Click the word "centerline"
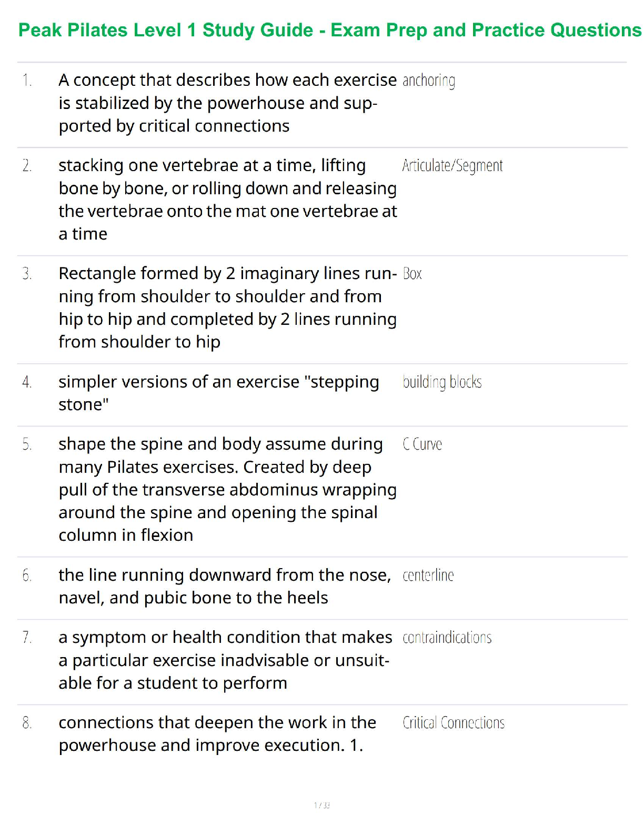Image resolution: width=644 pixels, height=834 pixels. click(x=428, y=575)
